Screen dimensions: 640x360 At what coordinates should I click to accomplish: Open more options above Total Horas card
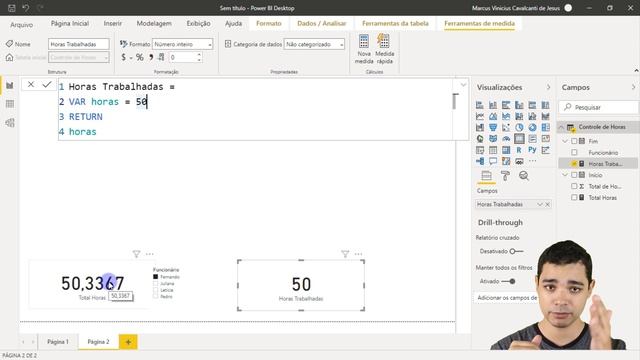coord(150,254)
